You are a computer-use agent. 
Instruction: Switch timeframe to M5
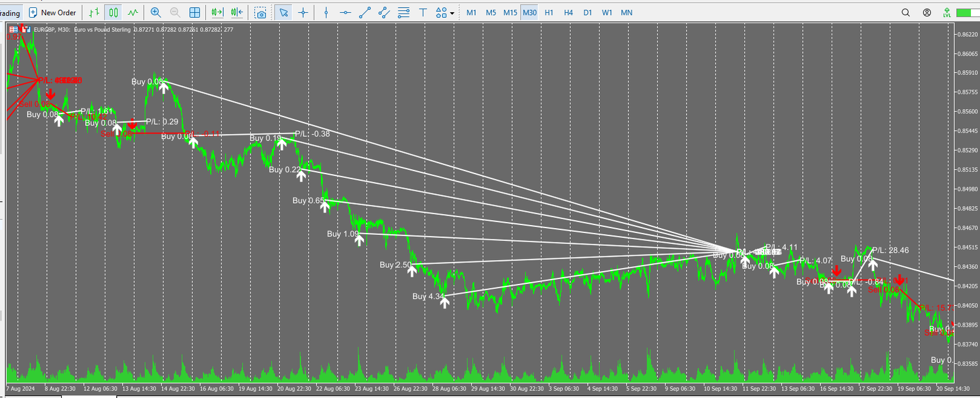click(491, 12)
